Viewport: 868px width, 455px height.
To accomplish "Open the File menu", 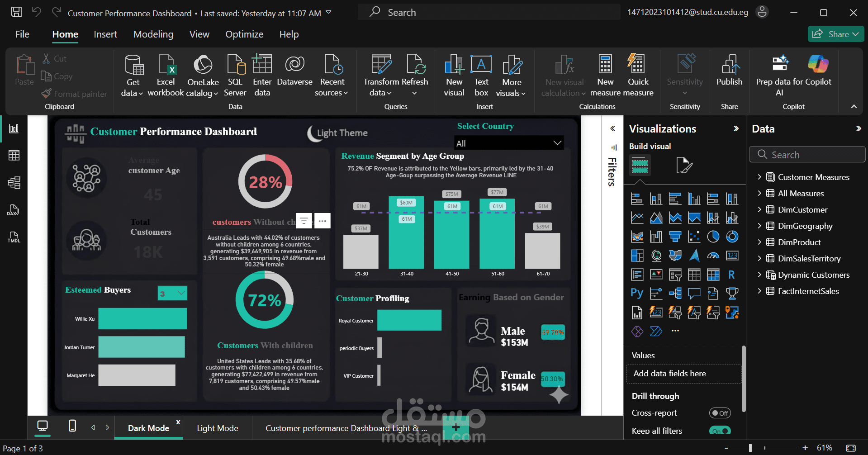I will pyautogui.click(x=22, y=34).
